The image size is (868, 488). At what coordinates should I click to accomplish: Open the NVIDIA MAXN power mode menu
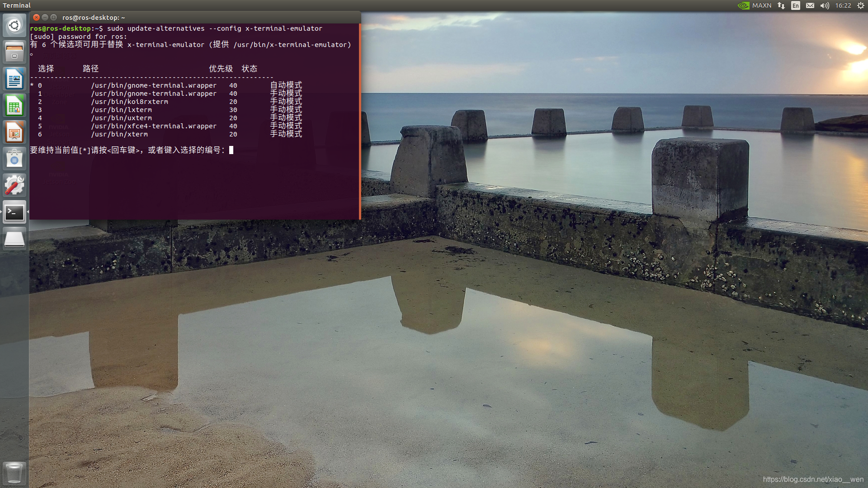(755, 5)
